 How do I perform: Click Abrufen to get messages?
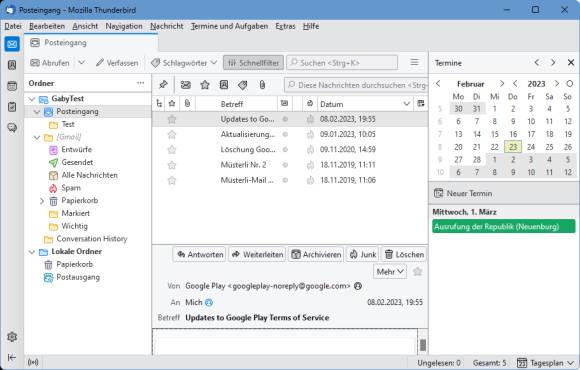tap(50, 63)
